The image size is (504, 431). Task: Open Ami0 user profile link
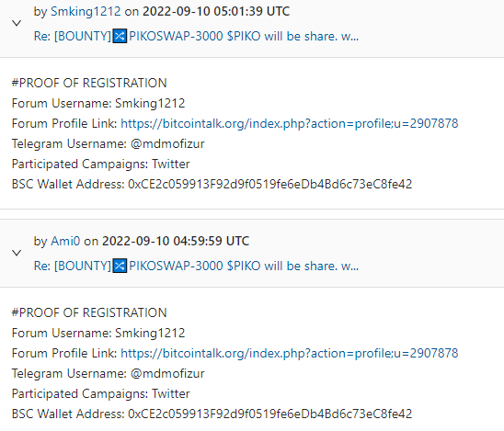click(x=65, y=241)
